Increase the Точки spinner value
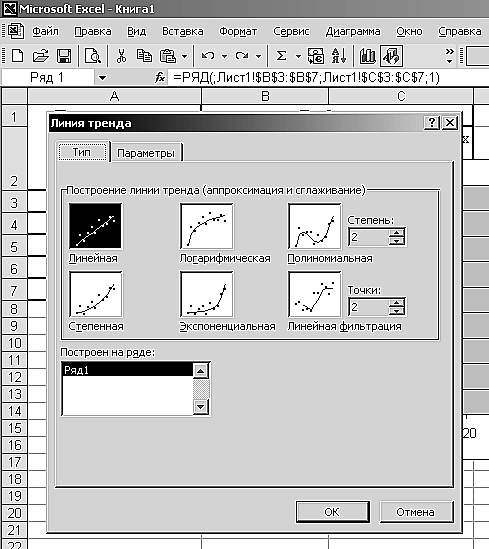The height and width of the screenshot is (549, 489). tap(397, 303)
